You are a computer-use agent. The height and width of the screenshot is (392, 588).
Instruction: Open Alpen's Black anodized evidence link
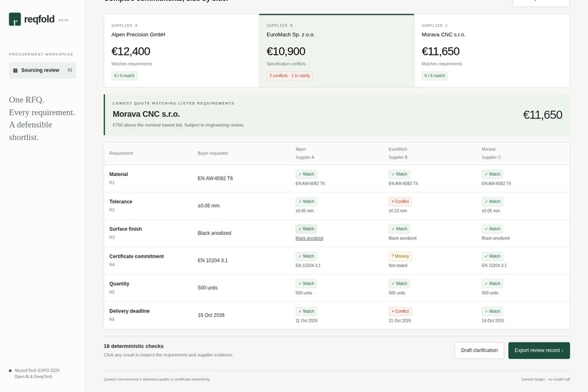pyautogui.click(x=309, y=238)
